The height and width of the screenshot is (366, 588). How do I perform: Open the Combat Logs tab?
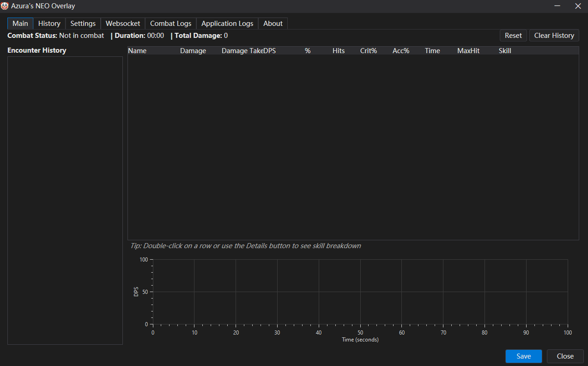[x=171, y=24]
